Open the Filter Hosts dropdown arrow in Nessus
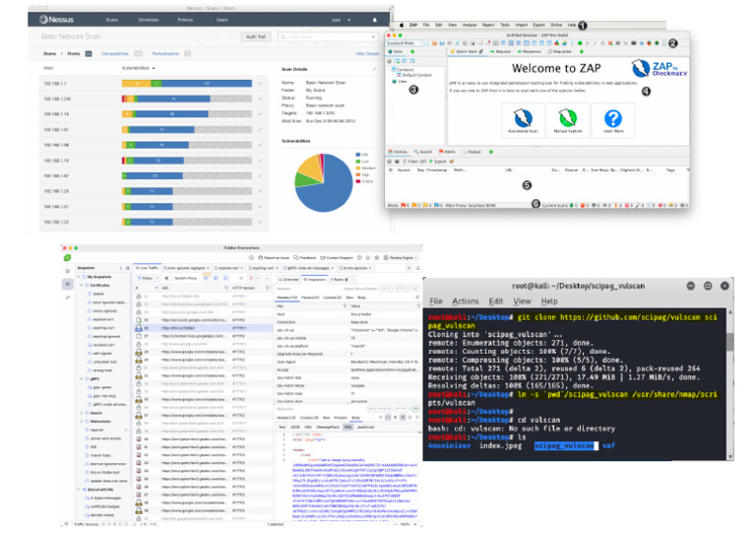Image resolution: width=756 pixels, height=535 pixels. point(373,36)
